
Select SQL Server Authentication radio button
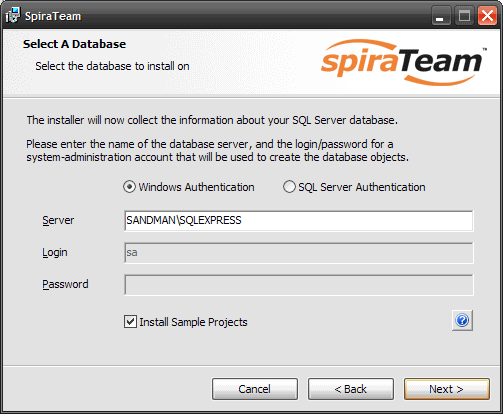289,187
